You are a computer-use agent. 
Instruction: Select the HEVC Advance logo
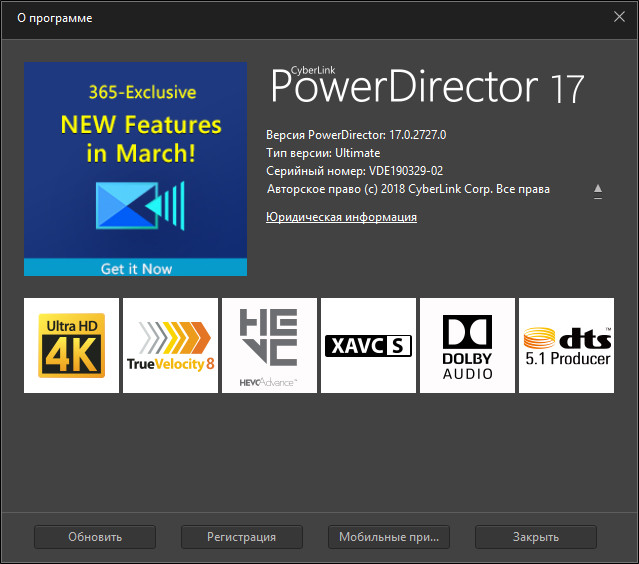[269, 345]
